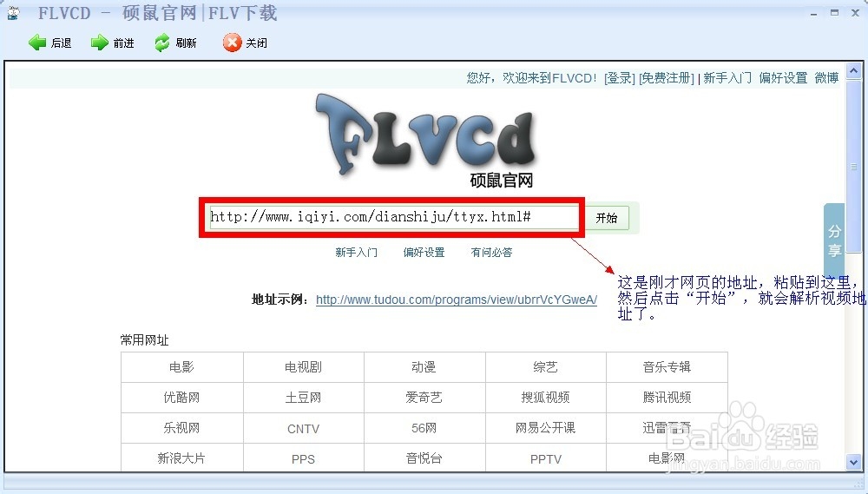Select the 动漫 category cell

pos(424,367)
